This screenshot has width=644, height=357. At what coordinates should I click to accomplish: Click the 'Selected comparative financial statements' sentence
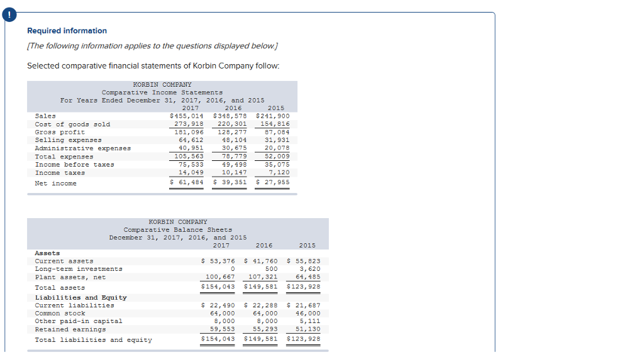[153, 66]
